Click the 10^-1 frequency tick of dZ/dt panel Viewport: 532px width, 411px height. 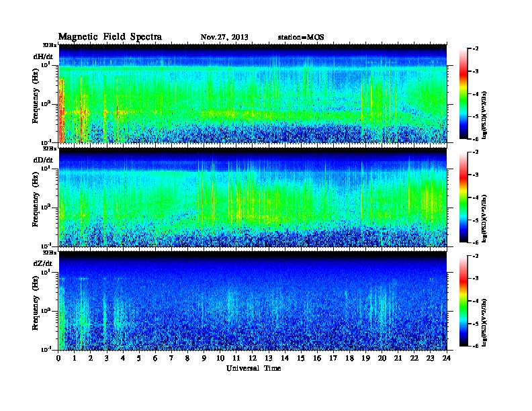tap(46, 350)
